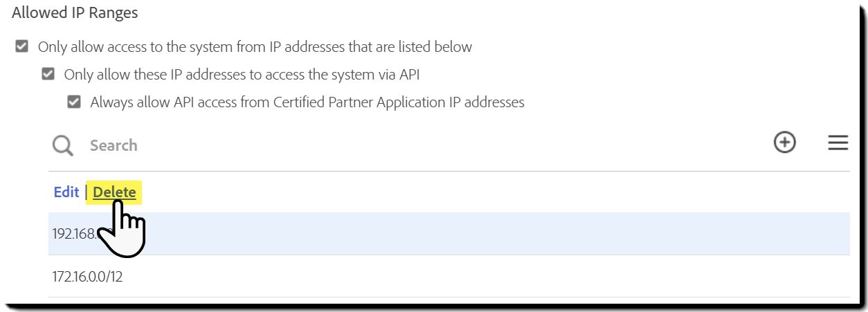The height and width of the screenshot is (312, 868).
Task: Click the 'Search' placeholder text
Action: coord(114,145)
